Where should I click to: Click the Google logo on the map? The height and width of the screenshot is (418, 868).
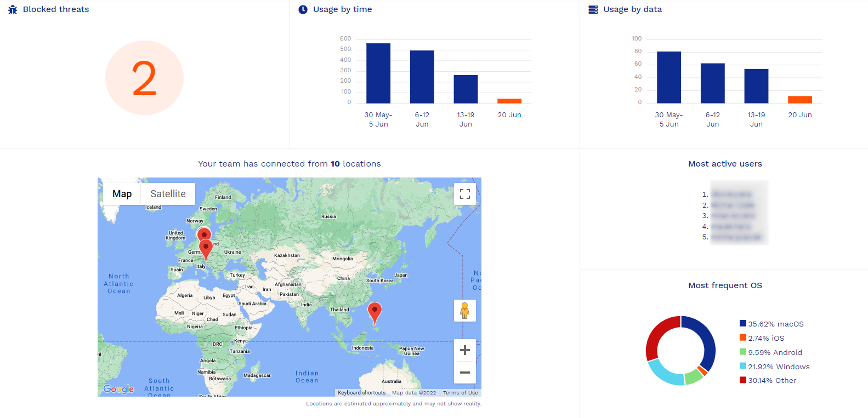[118, 389]
